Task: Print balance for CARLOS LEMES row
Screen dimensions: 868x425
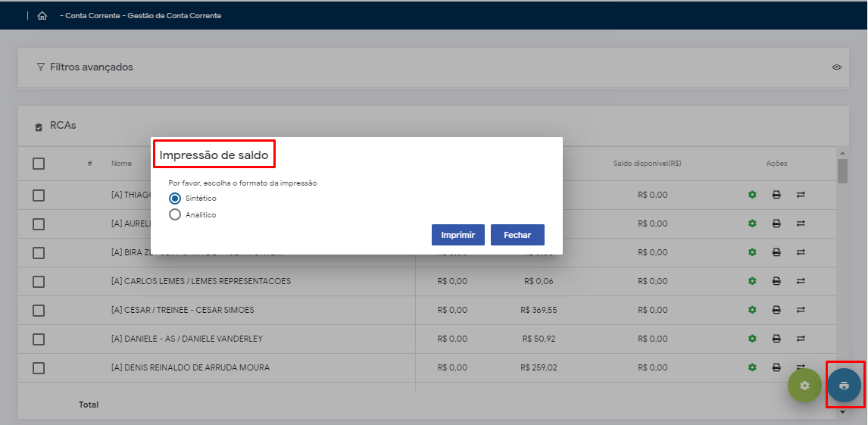Action: (776, 281)
